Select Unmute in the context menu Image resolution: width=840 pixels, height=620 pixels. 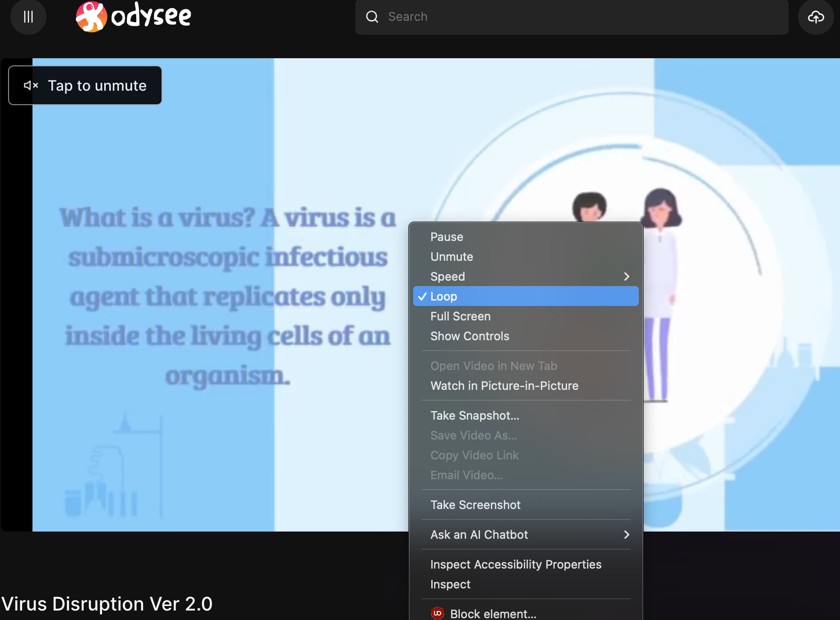(452, 257)
